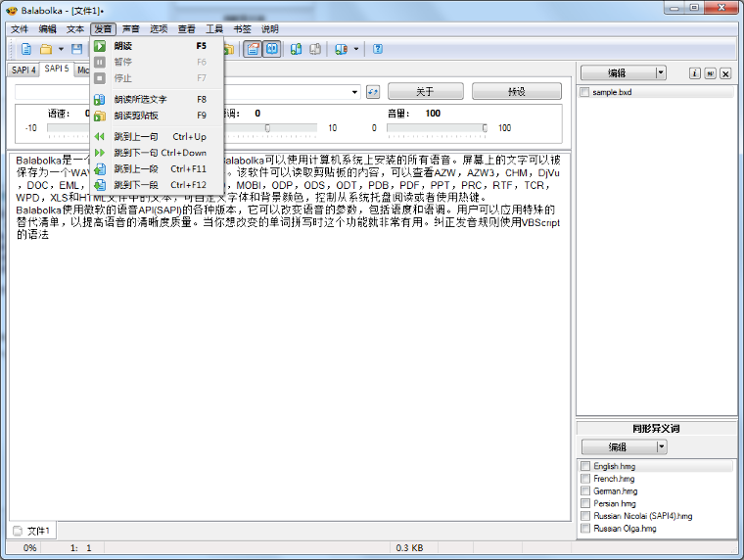Click the 预设 (Default) button
This screenshot has height=560, width=744.
(x=516, y=91)
